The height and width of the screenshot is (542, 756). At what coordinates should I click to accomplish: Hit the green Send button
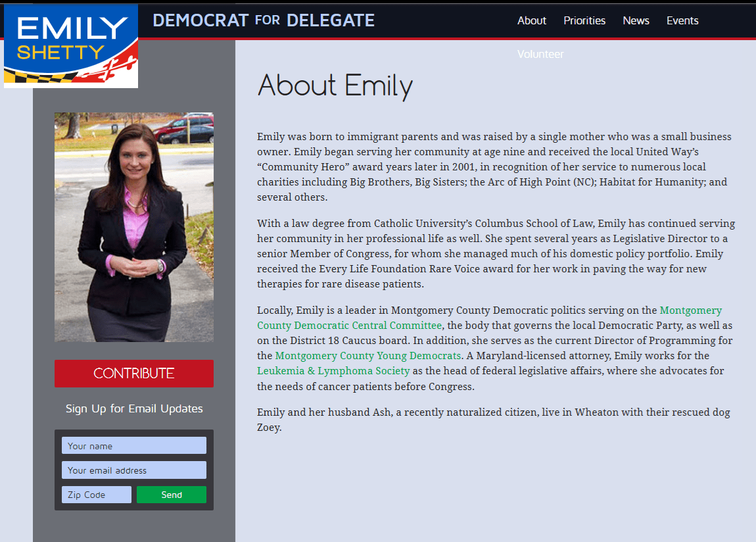coord(171,495)
